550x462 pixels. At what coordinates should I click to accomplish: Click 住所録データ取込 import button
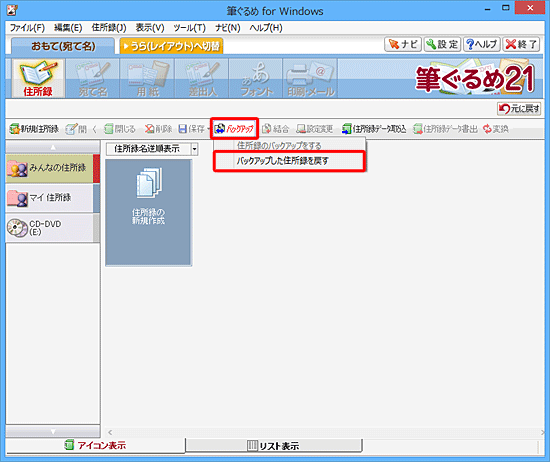pyautogui.click(x=374, y=129)
